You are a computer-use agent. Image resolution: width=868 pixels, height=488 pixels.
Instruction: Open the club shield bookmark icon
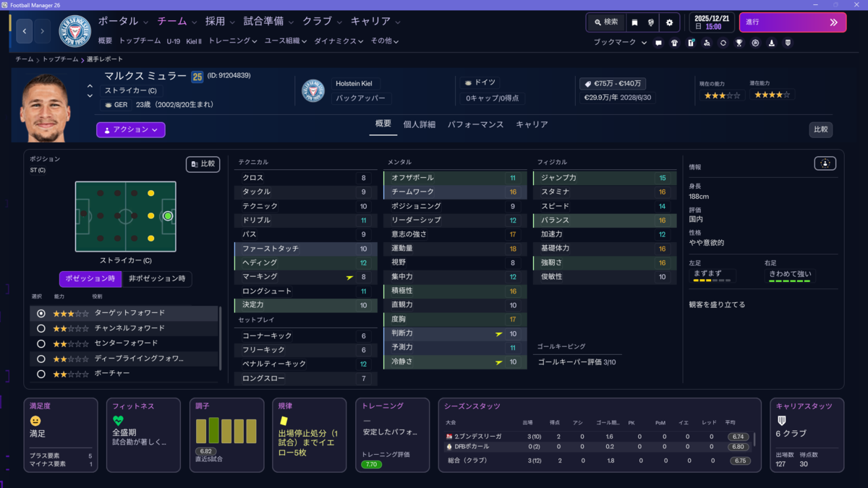point(788,43)
